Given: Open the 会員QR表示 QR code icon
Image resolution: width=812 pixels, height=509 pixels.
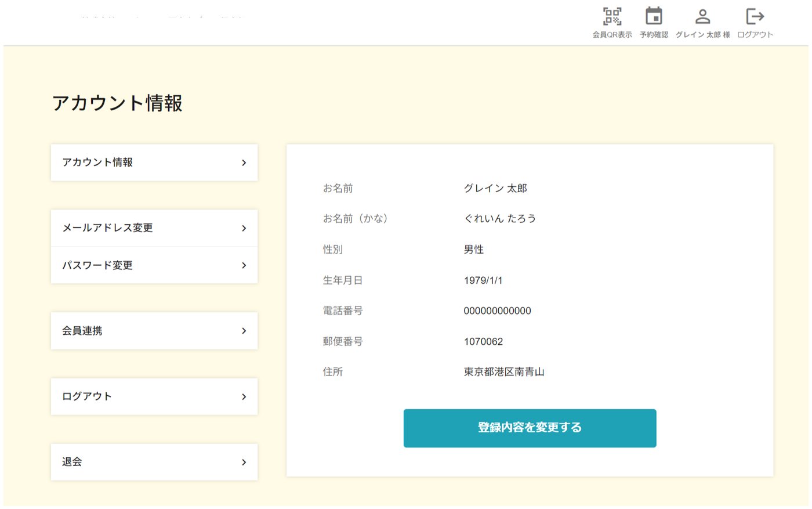Looking at the screenshot, I should pos(612,16).
